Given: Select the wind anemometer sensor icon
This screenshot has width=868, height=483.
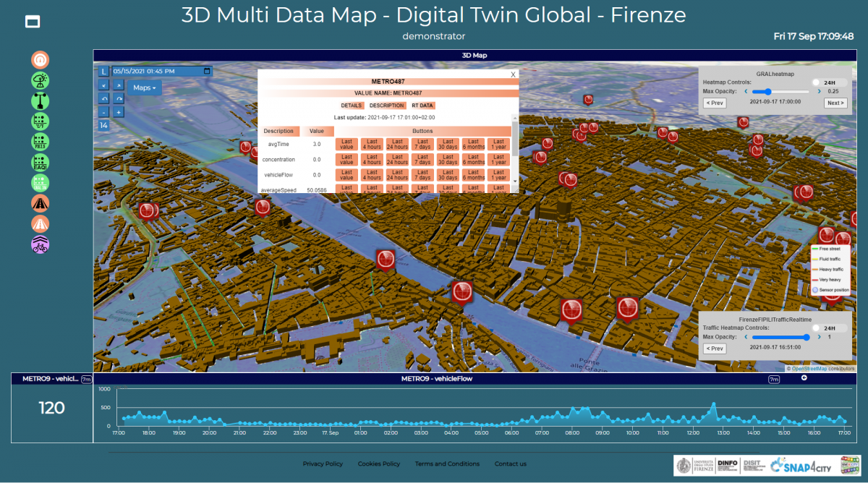Looking at the screenshot, I should [x=41, y=101].
